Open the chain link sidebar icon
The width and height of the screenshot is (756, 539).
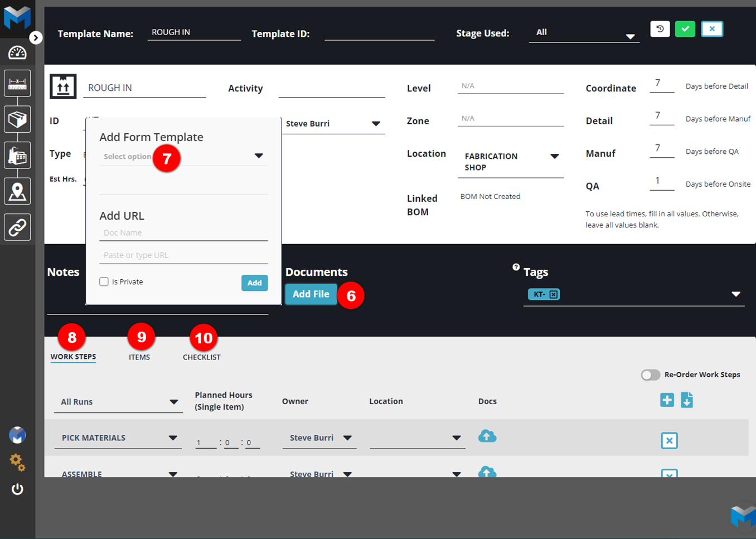pyautogui.click(x=17, y=227)
